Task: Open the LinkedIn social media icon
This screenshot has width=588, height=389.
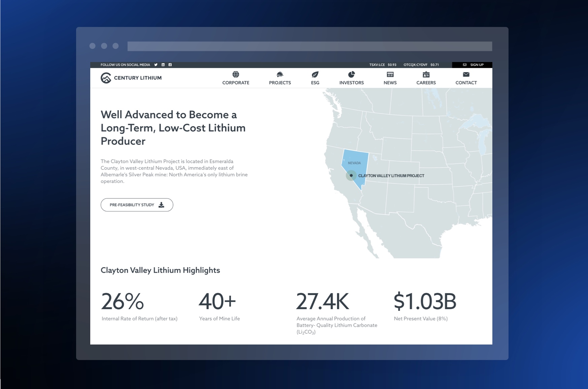Action: tap(163, 65)
